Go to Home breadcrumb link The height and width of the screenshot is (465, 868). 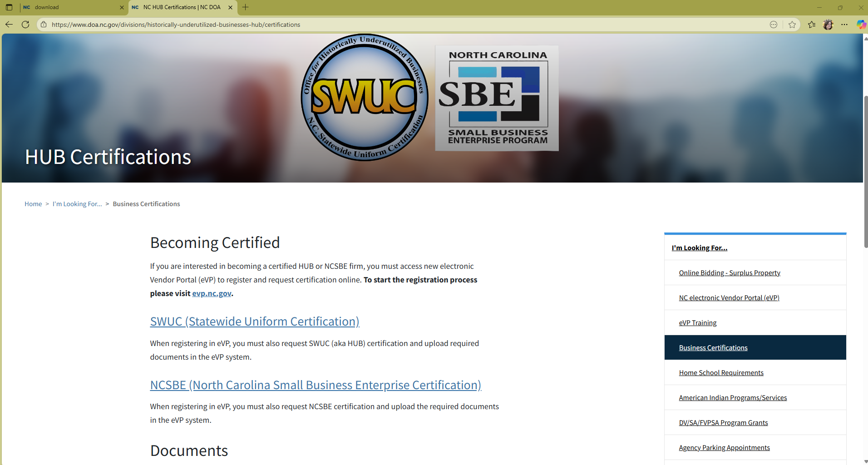point(33,204)
